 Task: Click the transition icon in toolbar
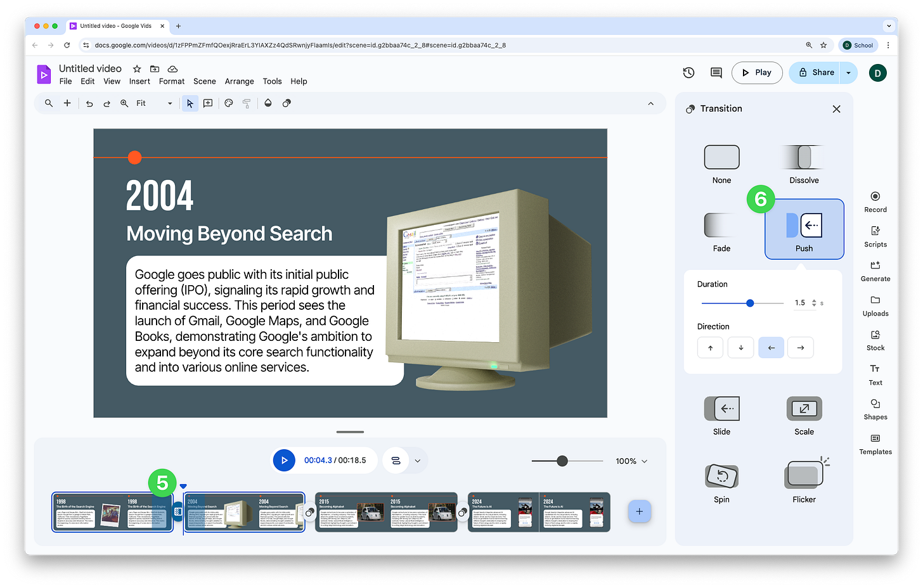tap(287, 103)
